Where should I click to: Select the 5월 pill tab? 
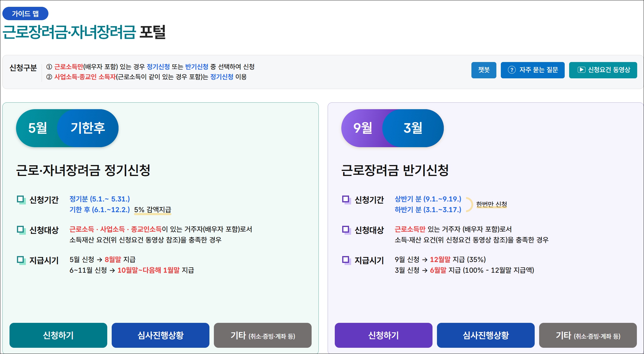(x=37, y=128)
